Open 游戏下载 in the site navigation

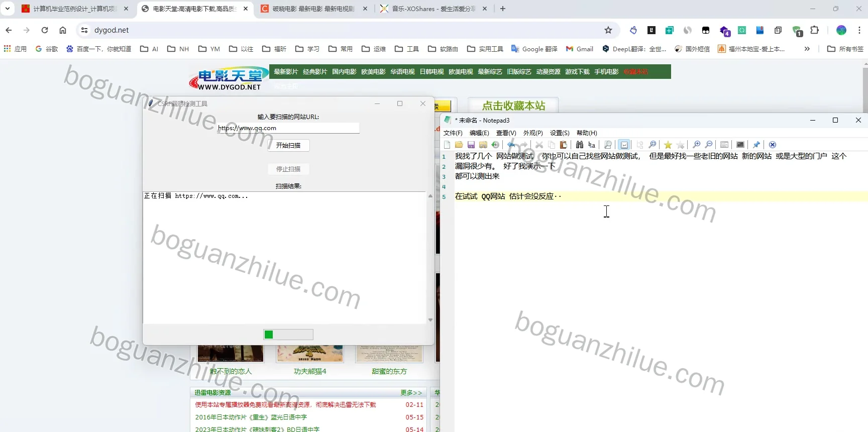(x=577, y=72)
